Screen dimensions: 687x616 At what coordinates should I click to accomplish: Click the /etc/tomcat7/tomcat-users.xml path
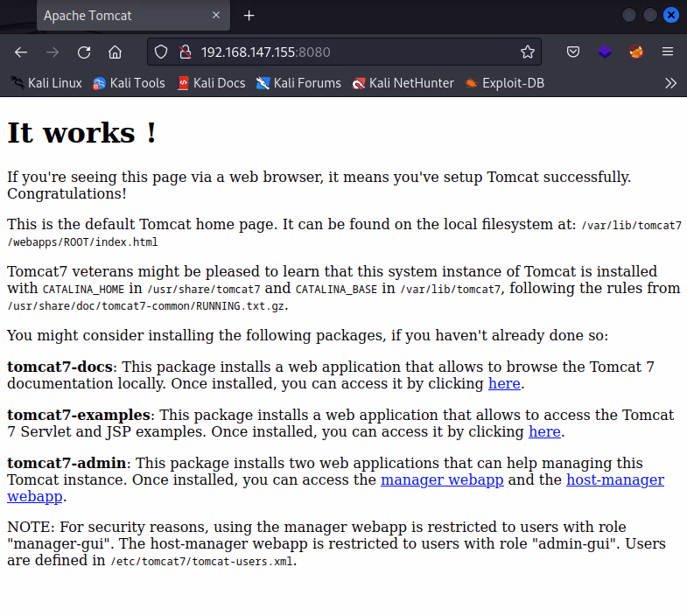pyautogui.click(x=201, y=562)
